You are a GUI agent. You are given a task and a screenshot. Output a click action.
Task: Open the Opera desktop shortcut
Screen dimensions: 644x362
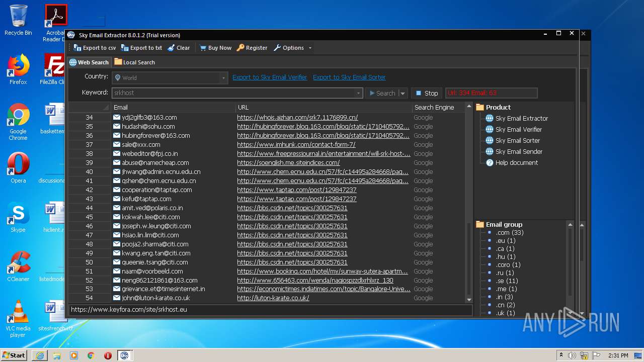coord(18,168)
